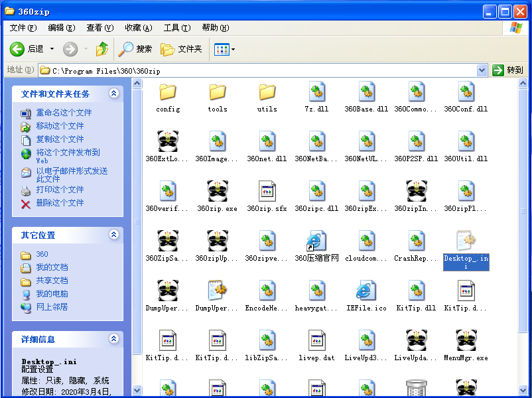This screenshot has height=398, width=532.
Task: Toggle the 文件夹 folders pane
Action: (181, 49)
